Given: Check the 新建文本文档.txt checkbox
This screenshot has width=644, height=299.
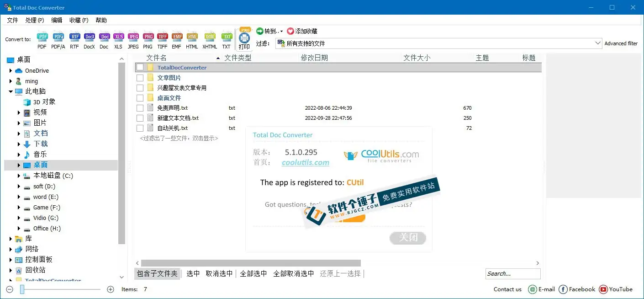Looking at the screenshot, I should click(140, 118).
